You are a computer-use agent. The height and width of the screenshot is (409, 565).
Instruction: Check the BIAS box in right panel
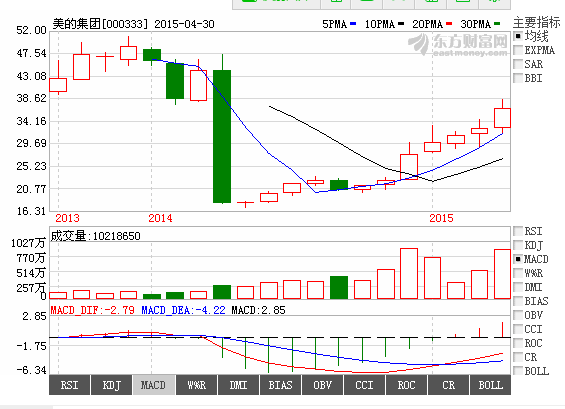click(518, 301)
